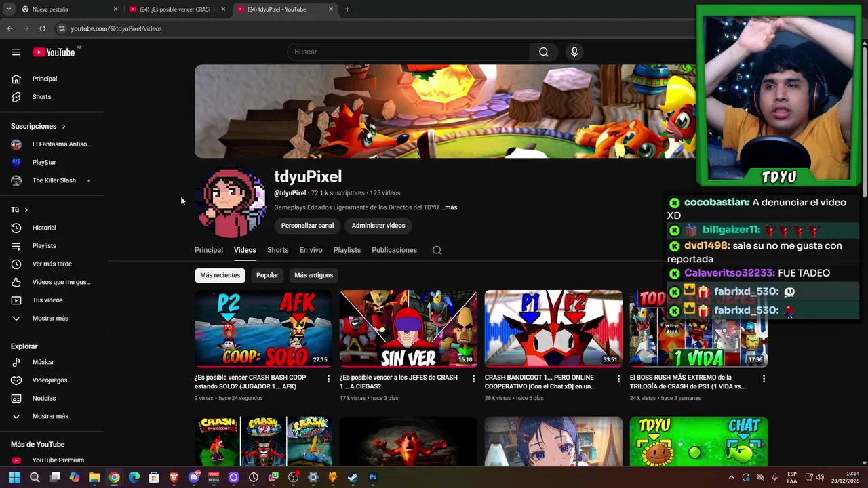This screenshot has height=488, width=868.
Task: Click the YouTube logo
Action: click(x=54, y=52)
